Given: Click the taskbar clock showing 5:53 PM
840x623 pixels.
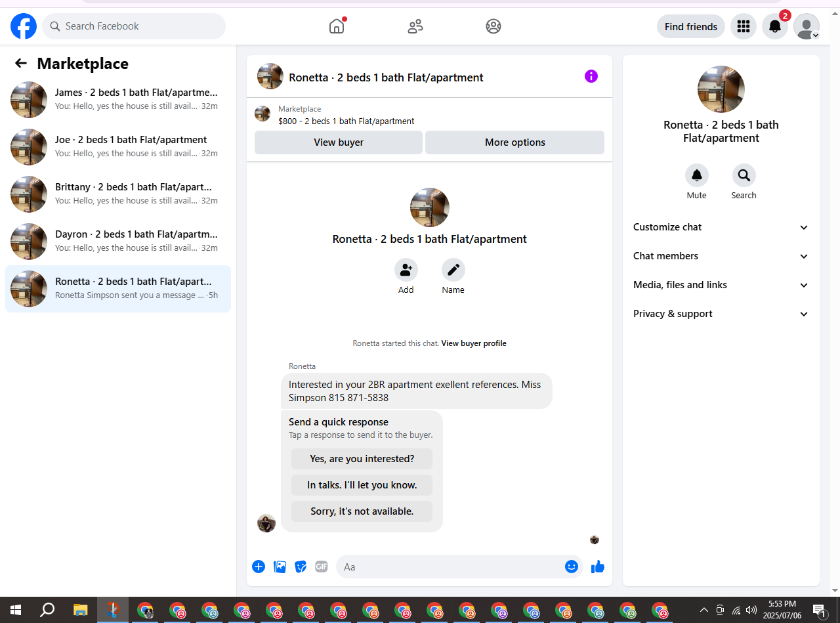Looking at the screenshot, I should (782, 610).
